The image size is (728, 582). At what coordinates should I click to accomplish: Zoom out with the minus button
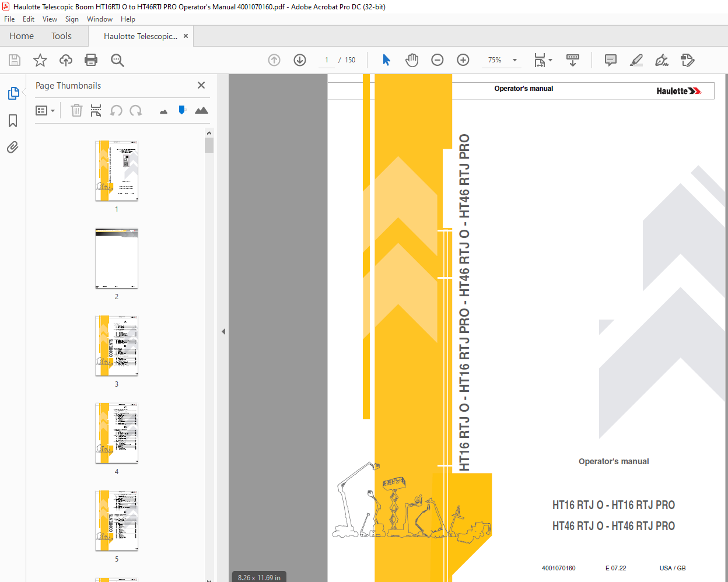pos(437,60)
